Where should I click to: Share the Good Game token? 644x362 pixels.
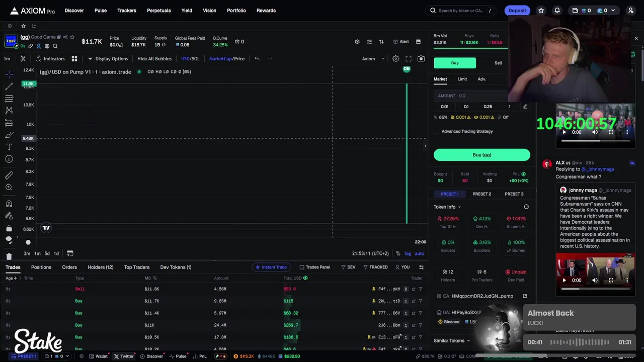click(65, 37)
